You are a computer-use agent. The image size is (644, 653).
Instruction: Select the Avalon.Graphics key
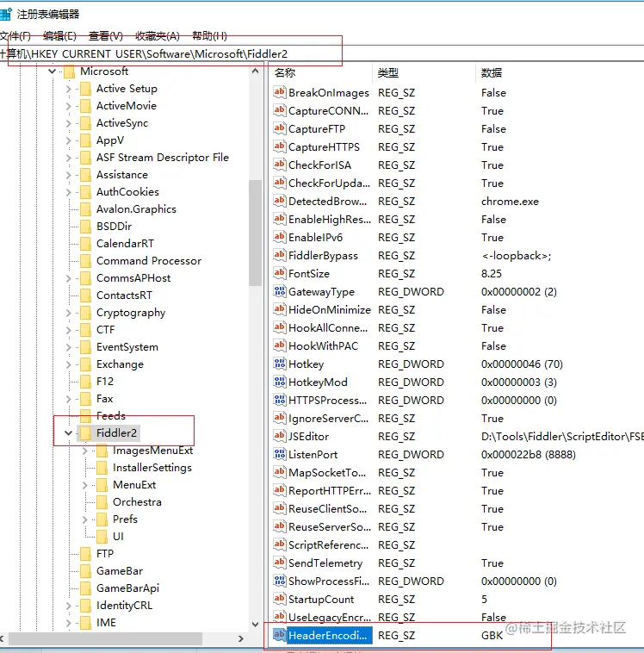(136, 209)
